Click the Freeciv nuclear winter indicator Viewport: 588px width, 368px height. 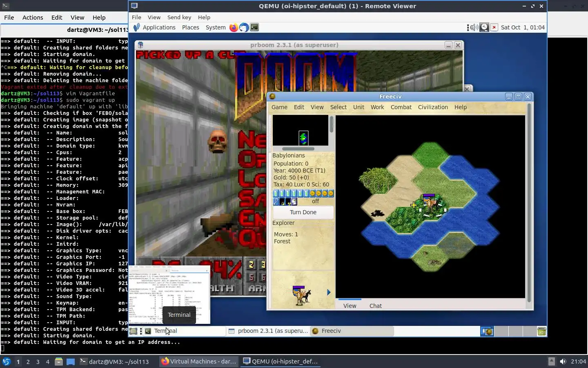click(x=288, y=202)
